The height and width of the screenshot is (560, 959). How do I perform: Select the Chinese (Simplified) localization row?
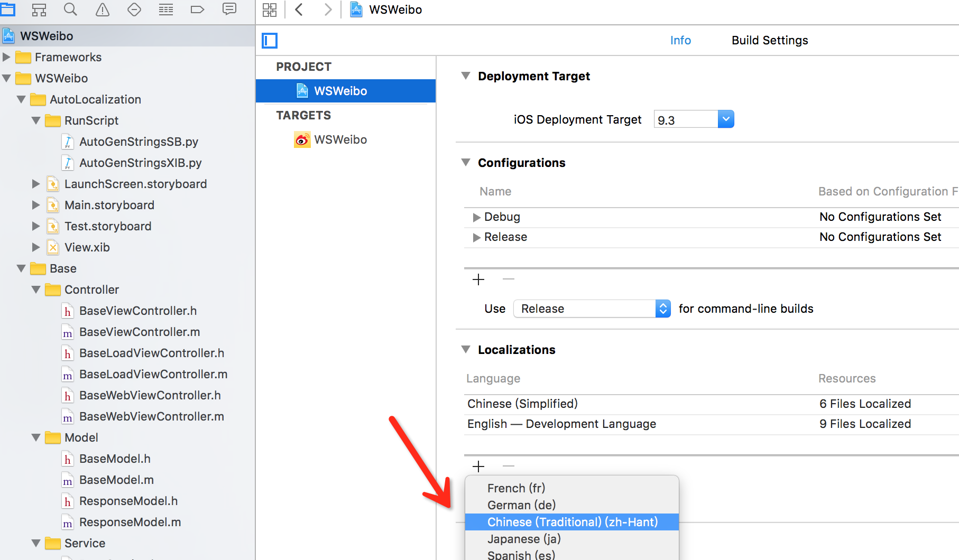pos(712,404)
